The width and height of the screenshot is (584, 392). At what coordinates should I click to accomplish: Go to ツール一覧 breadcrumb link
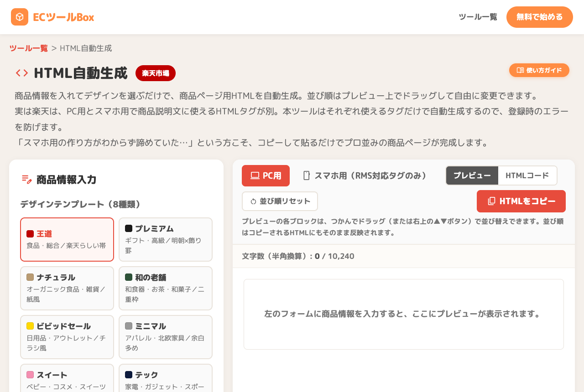tap(28, 48)
